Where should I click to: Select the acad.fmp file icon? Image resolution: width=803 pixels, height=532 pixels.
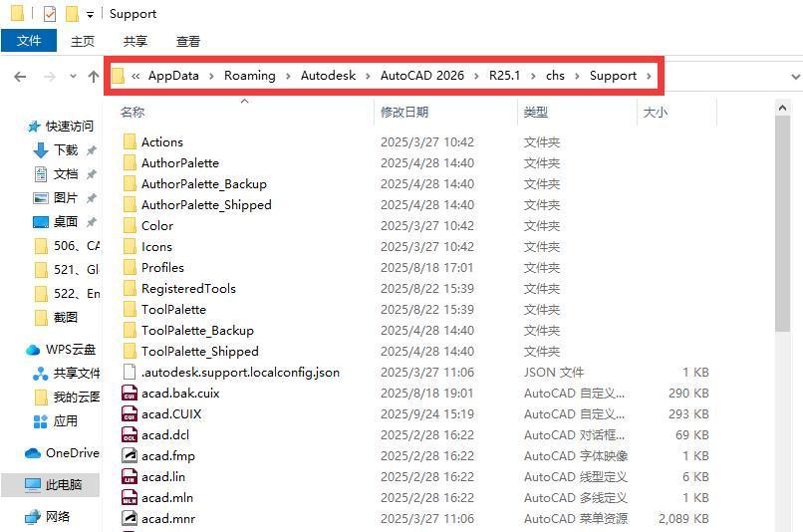coord(130,455)
